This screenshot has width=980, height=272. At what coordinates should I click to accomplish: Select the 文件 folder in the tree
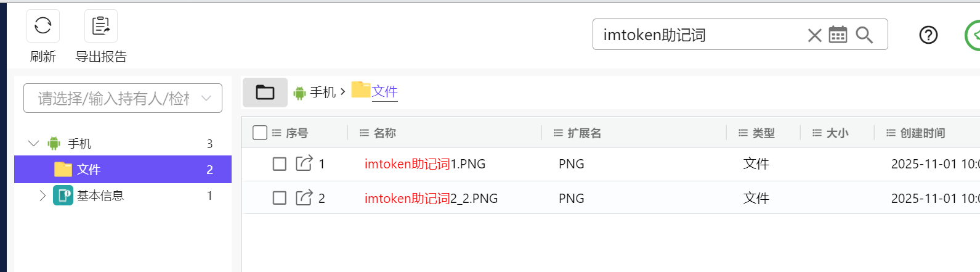(x=89, y=170)
